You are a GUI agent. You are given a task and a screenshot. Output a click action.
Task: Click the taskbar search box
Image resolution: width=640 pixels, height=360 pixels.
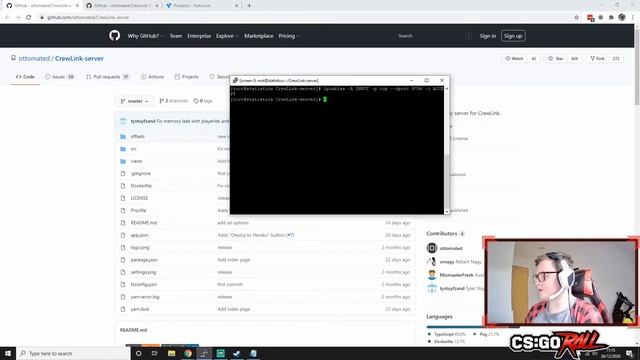[x=73, y=353]
